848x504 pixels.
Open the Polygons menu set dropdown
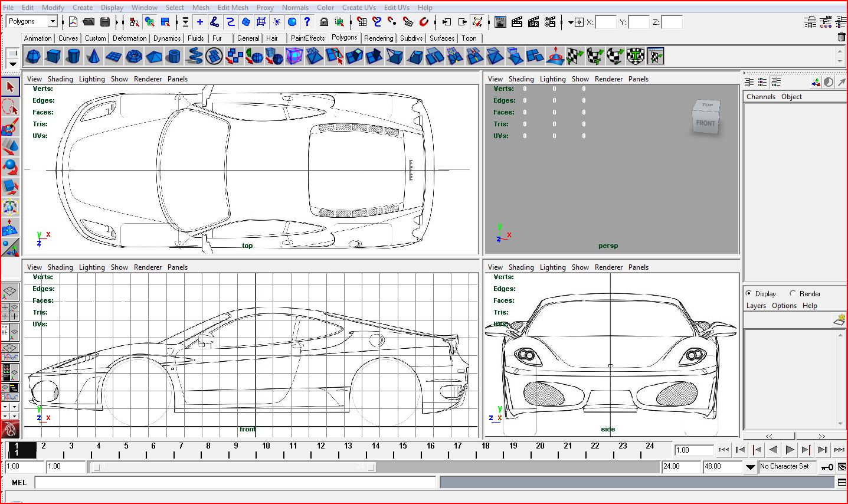coord(52,21)
